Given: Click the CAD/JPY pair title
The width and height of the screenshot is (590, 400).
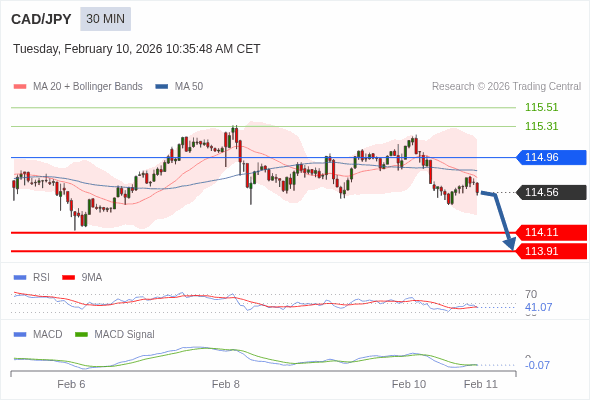Looking at the screenshot, I should [x=41, y=19].
